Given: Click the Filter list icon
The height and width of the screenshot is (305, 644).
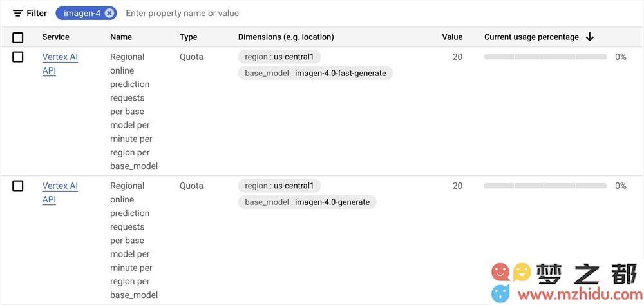Looking at the screenshot, I should tap(17, 13).
